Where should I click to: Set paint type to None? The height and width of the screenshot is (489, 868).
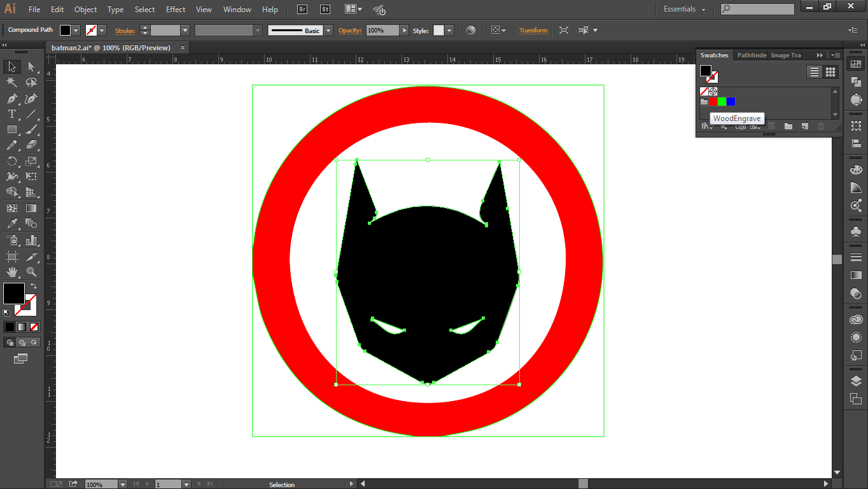click(34, 327)
